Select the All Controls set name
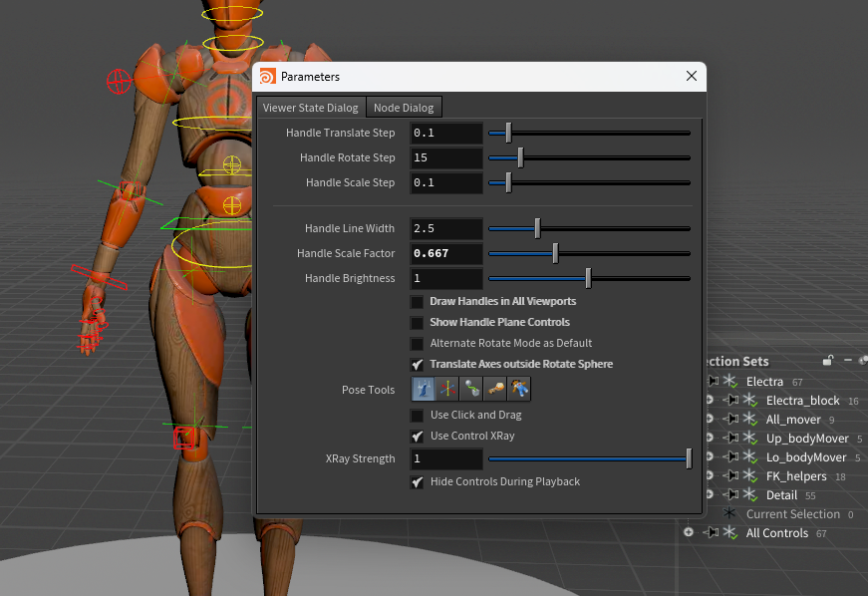Viewport: 868px width, 596px height. tap(777, 533)
